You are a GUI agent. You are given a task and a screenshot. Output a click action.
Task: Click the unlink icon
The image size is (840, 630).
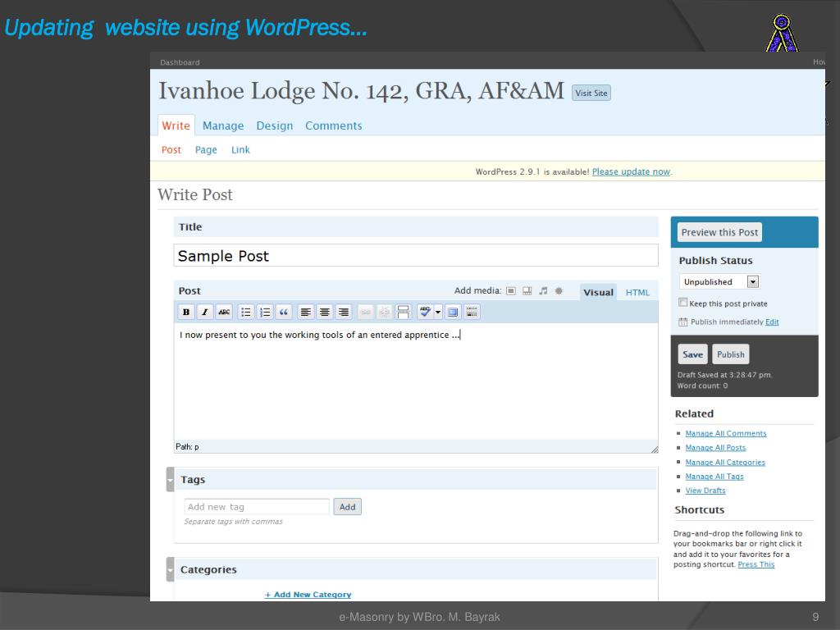coord(384,312)
